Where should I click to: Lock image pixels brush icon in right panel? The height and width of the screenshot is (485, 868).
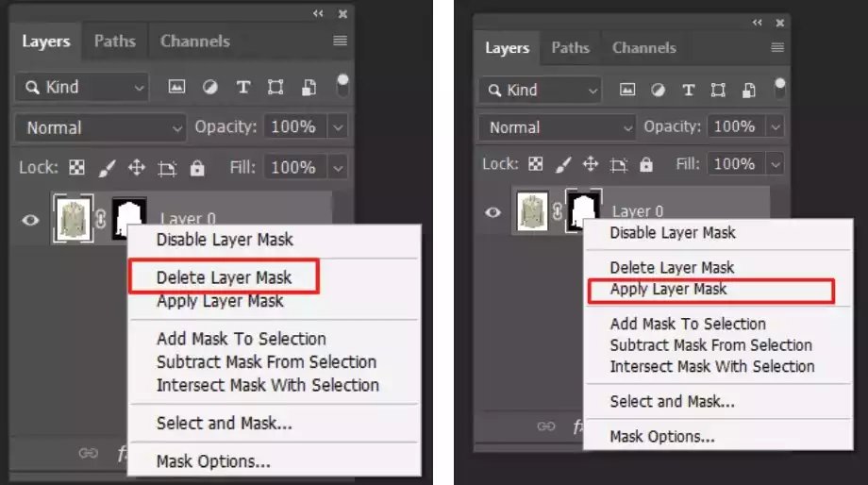point(563,164)
